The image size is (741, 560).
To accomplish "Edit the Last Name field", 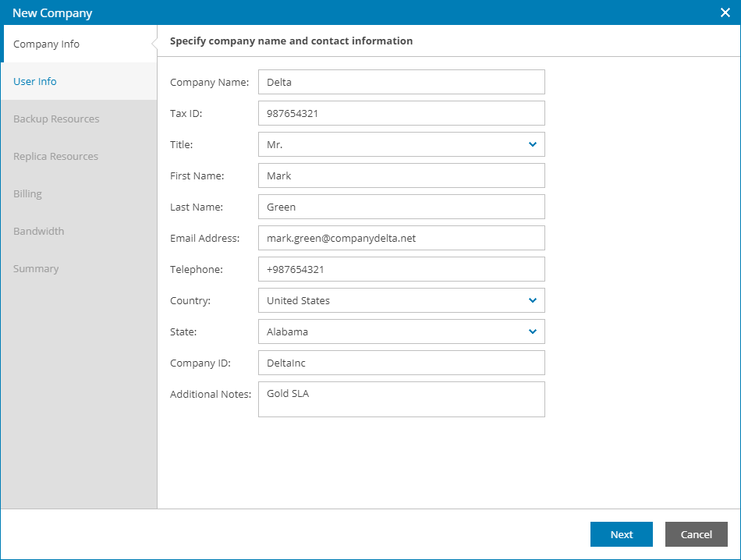I will (401, 207).
